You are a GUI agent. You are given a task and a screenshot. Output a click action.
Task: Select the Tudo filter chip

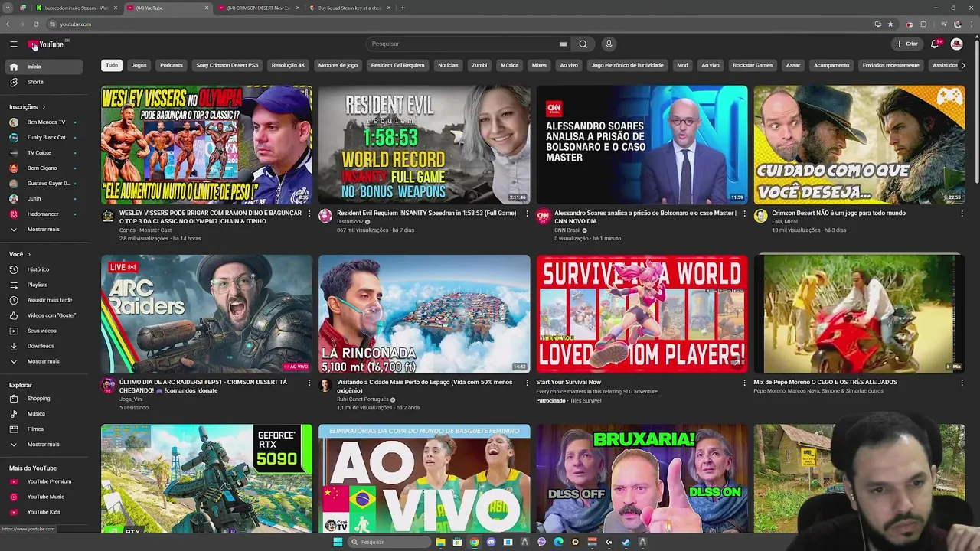112,65
